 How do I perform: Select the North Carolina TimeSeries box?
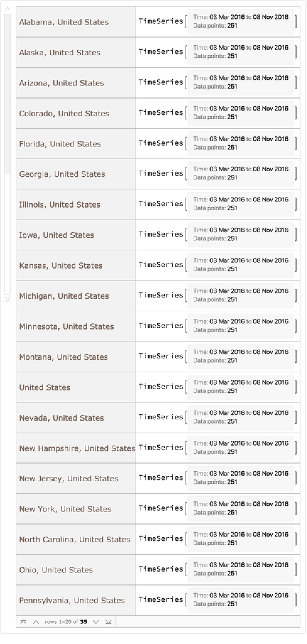[240, 539]
